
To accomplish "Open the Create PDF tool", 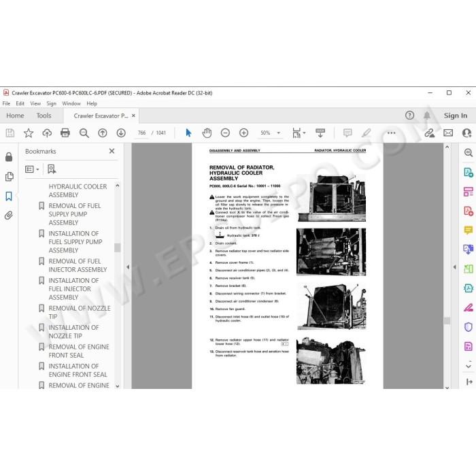I will pyautogui.click(x=468, y=211).
